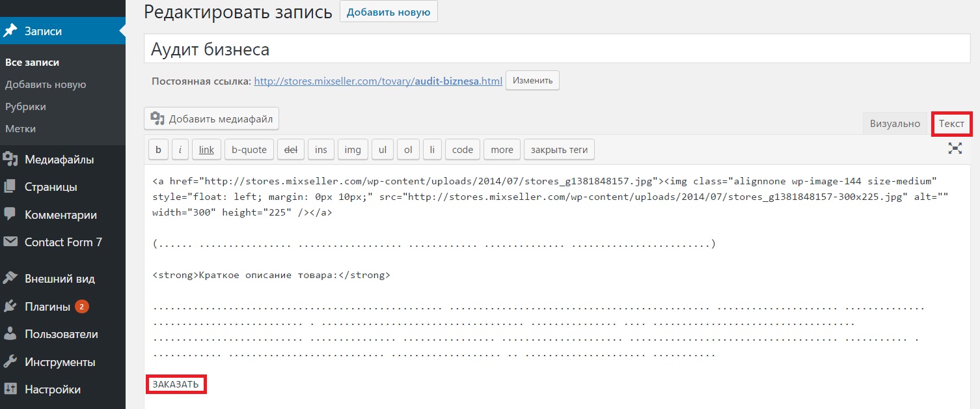
Task: Insert blockquote with b-quote button
Action: pyautogui.click(x=249, y=150)
